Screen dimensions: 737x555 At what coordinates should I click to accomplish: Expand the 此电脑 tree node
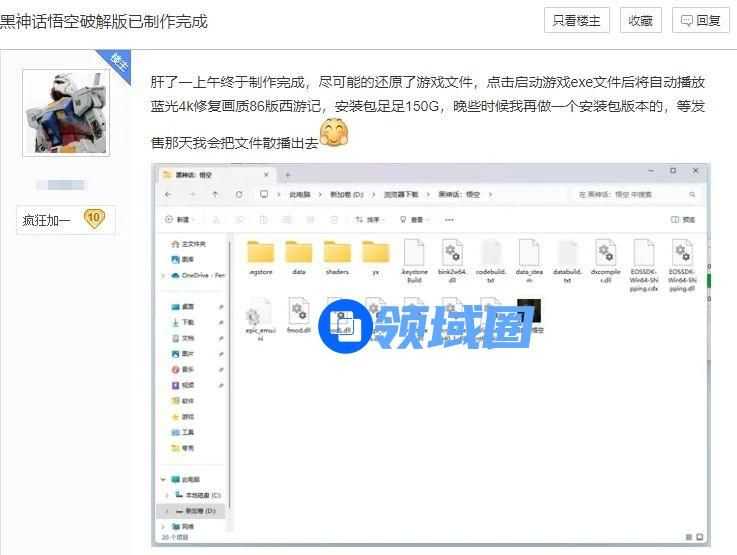[164, 480]
